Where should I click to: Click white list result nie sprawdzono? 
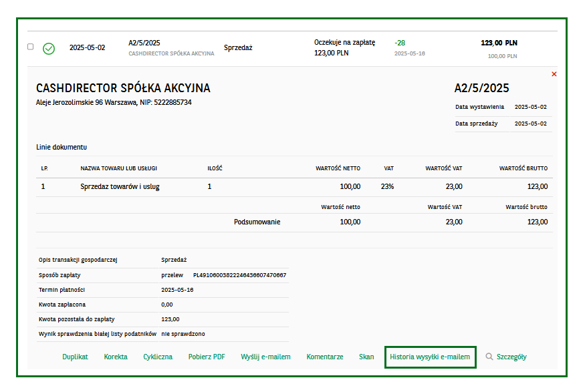(x=183, y=334)
